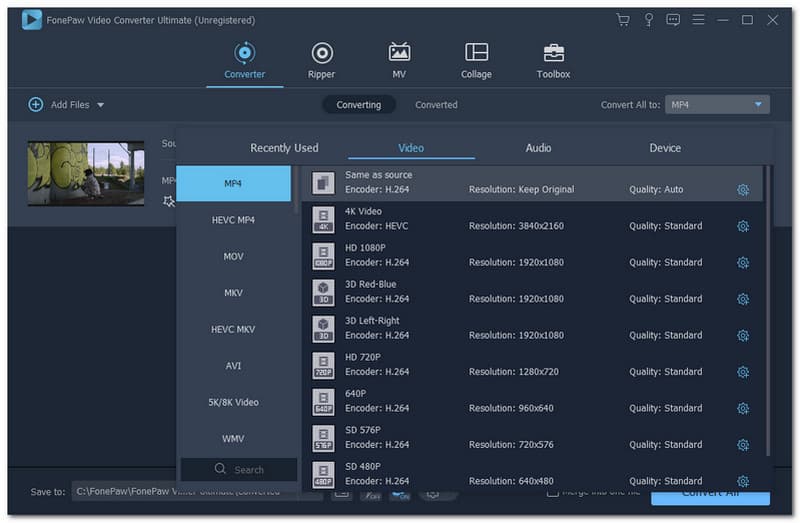Viewport: 800px width, 523px height.
Task: Switch to the Audio format tab
Action: coord(538,148)
